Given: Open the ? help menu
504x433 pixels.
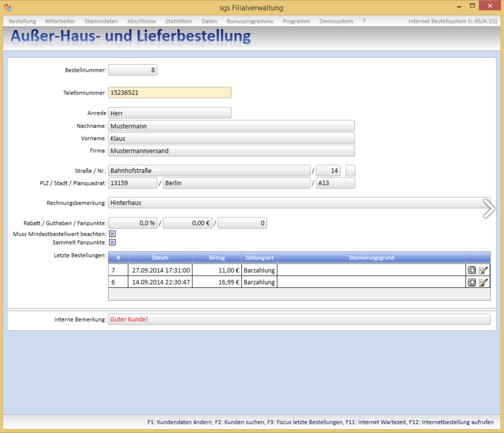Looking at the screenshot, I should [x=364, y=21].
